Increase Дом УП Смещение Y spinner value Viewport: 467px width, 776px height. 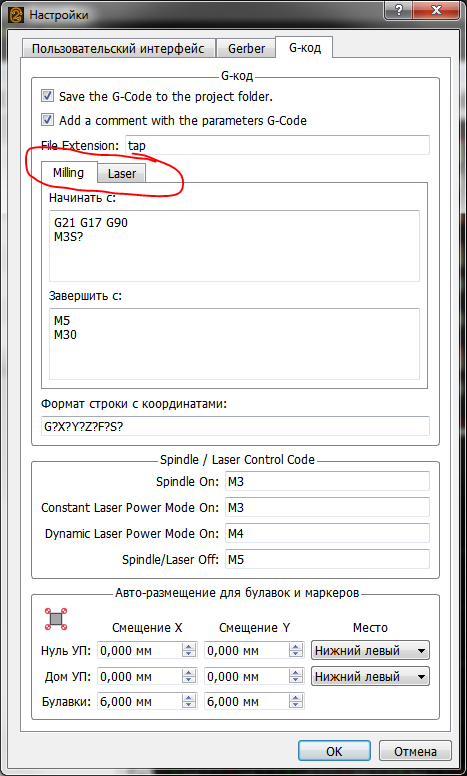tap(296, 672)
